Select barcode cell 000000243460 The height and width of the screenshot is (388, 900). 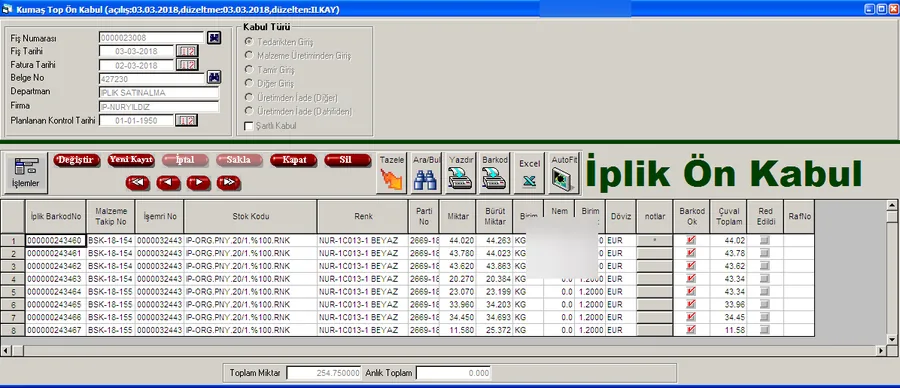pyautogui.click(x=56, y=240)
